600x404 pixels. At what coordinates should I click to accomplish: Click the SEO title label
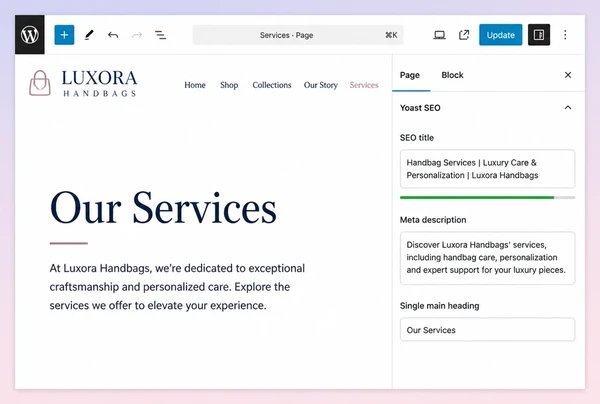417,138
